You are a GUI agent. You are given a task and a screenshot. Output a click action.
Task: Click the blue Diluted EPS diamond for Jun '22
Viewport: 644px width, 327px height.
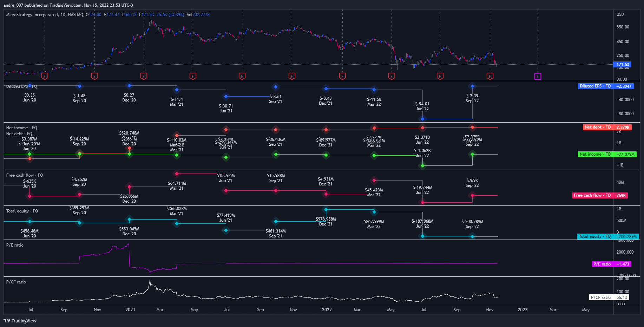pyautogui.click(x=422, y=119)
